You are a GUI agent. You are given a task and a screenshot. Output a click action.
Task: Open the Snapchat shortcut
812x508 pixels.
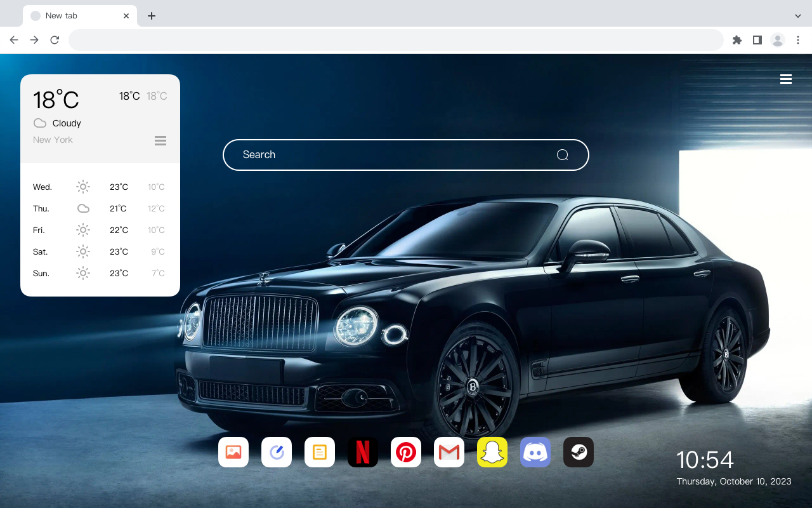pyautogui.click(x=492, y=452)
